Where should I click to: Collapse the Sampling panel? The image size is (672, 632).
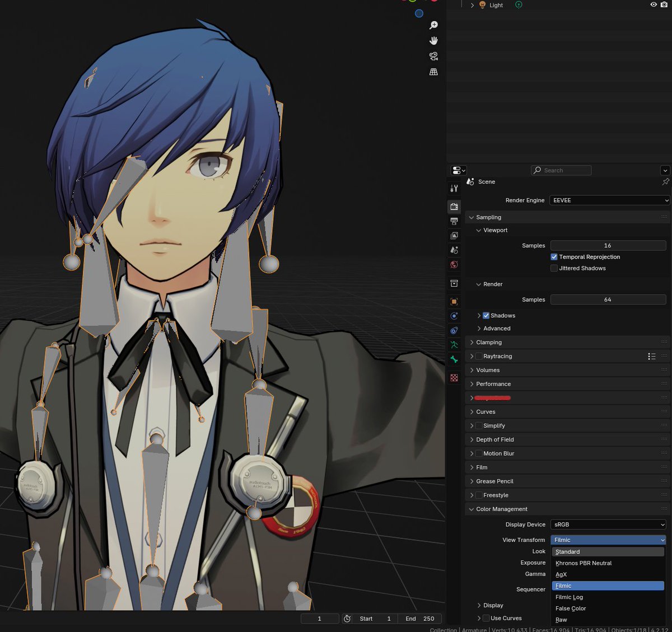point(472,217)
